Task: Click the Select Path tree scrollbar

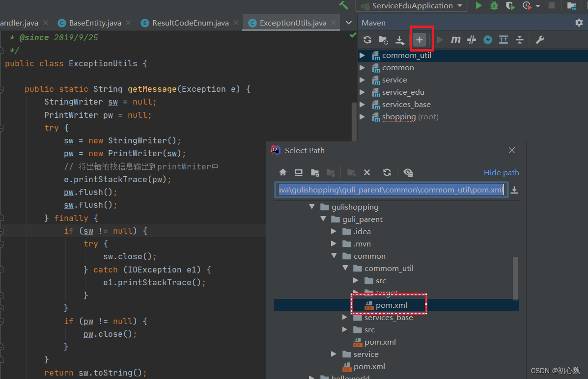Action: 515,277
